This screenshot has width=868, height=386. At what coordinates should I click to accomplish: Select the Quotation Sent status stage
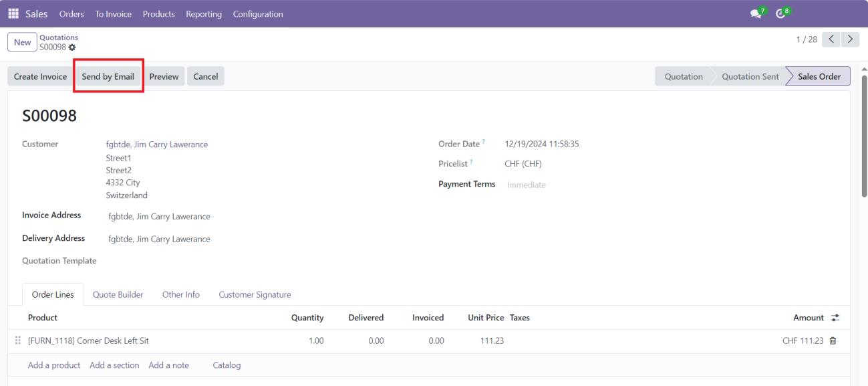coord(750,77)
